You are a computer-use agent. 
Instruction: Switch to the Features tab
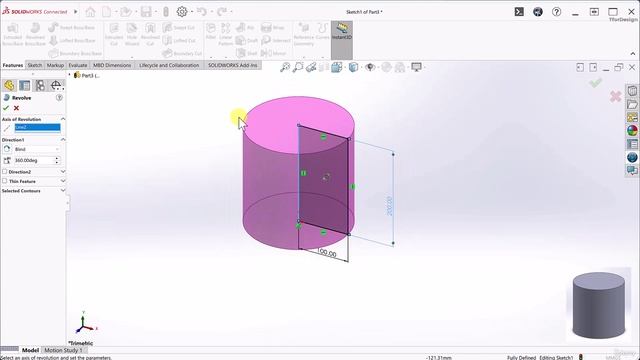pyautogui.click(x=13, y=65)
